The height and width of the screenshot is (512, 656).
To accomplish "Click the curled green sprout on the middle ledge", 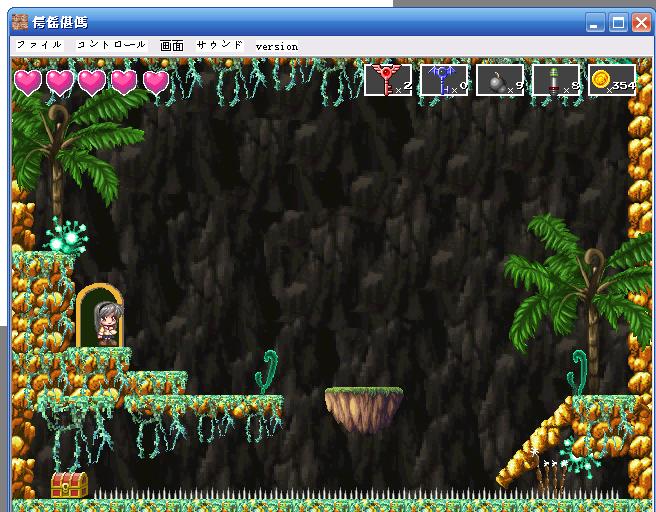I will (267, 372).
